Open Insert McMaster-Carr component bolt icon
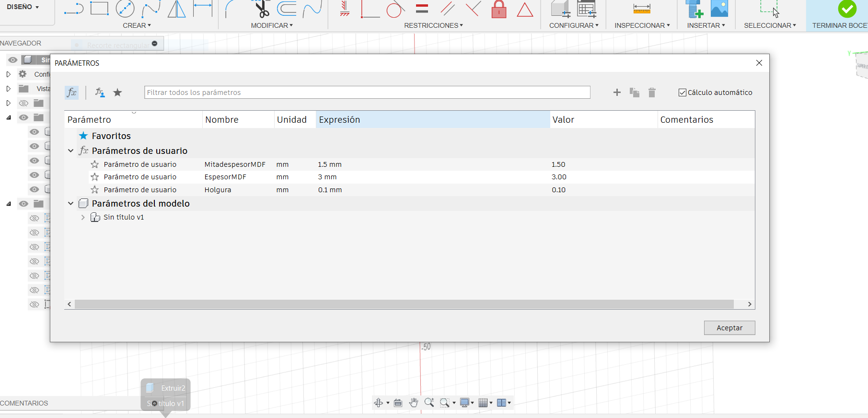This screenshot has width=868, height=418. [694, 9]
